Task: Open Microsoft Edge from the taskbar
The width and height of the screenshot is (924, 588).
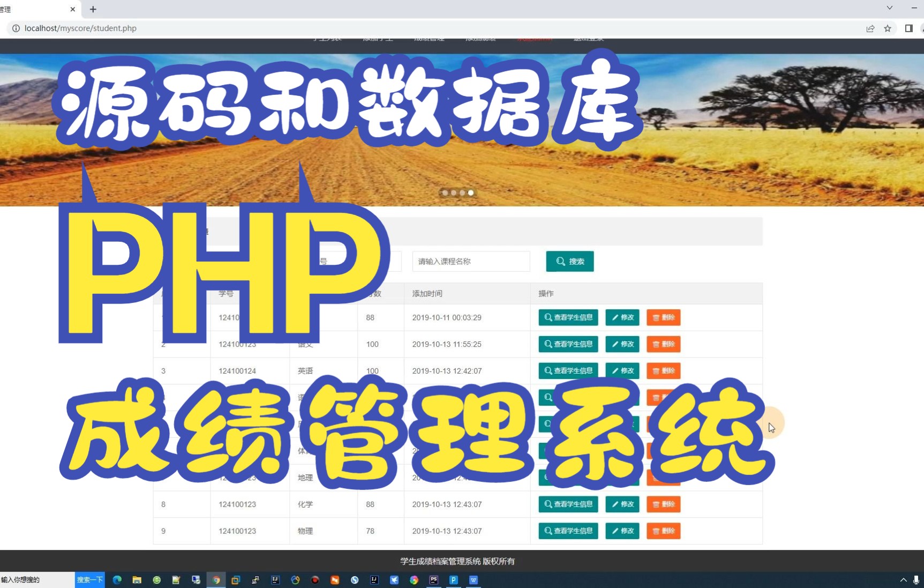Action: coord(117,580)
